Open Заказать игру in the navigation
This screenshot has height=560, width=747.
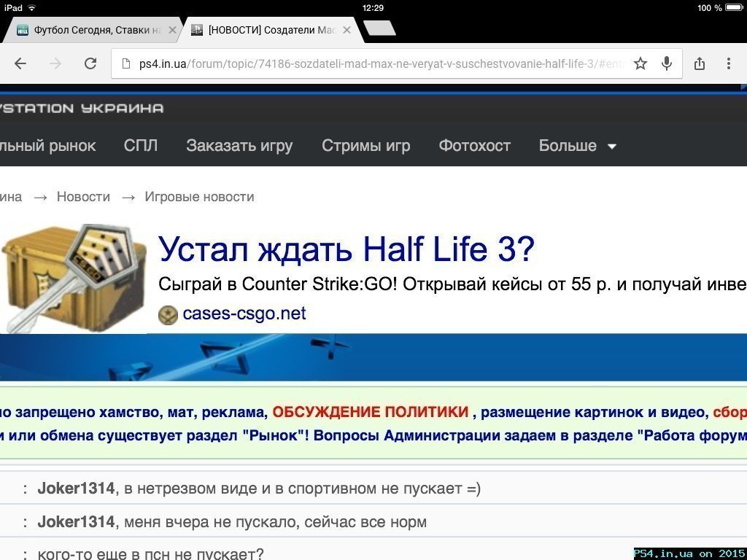pos(239,145)
